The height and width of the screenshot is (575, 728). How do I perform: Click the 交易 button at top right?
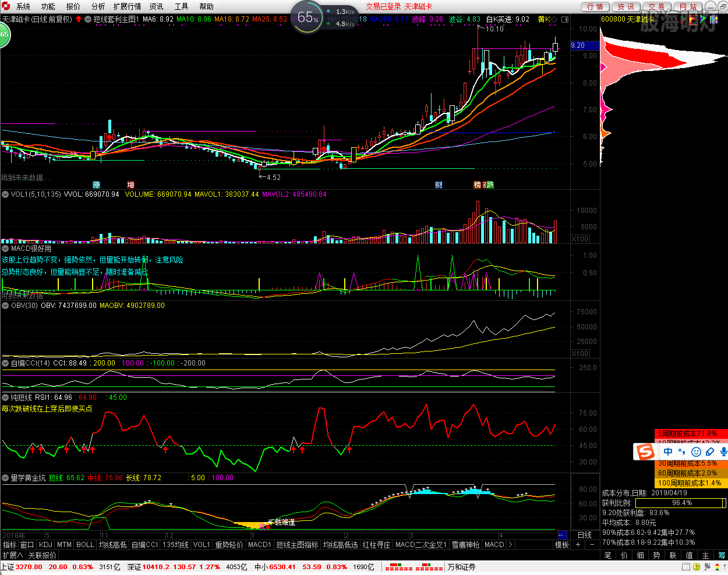657,6
